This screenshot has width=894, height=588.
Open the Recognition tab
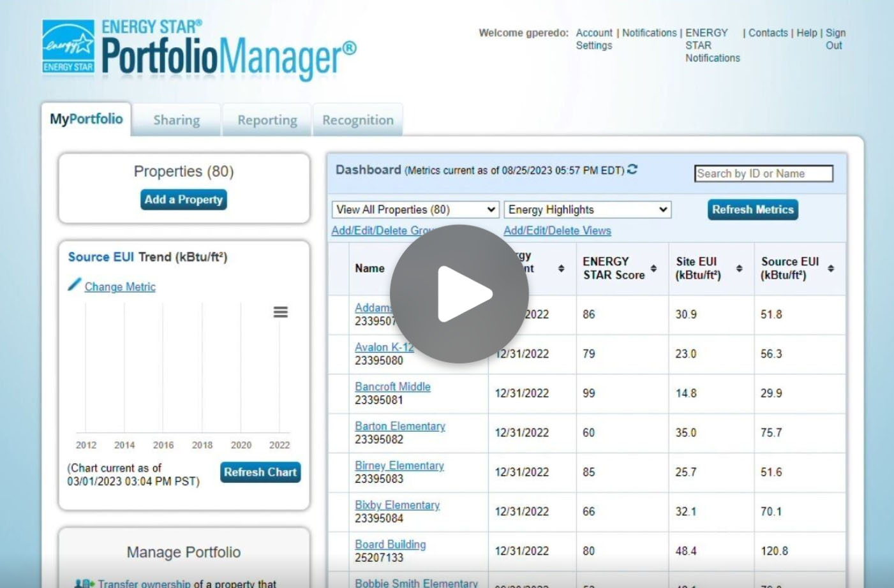(358, 120)
